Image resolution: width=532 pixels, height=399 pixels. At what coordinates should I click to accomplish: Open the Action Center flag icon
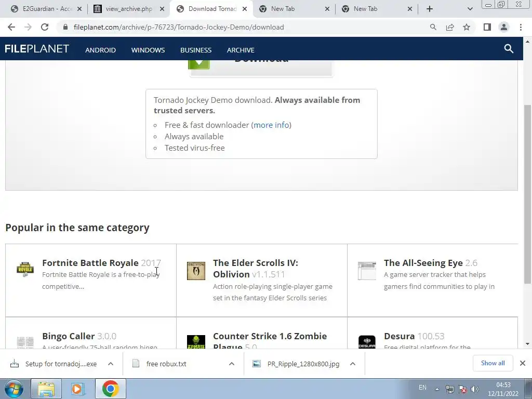(462, 389)
